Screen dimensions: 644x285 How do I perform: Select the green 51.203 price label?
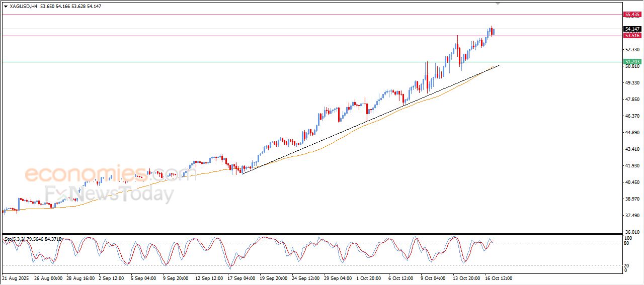pos(631,62)
